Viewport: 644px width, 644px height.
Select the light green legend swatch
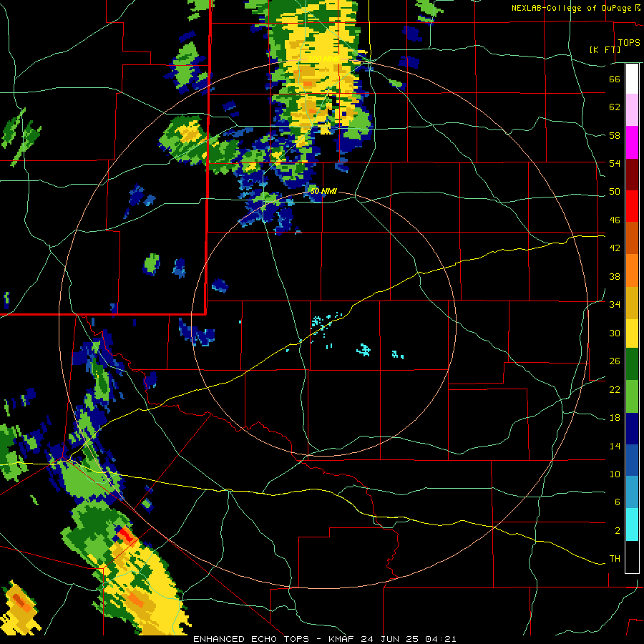point(632,396)
